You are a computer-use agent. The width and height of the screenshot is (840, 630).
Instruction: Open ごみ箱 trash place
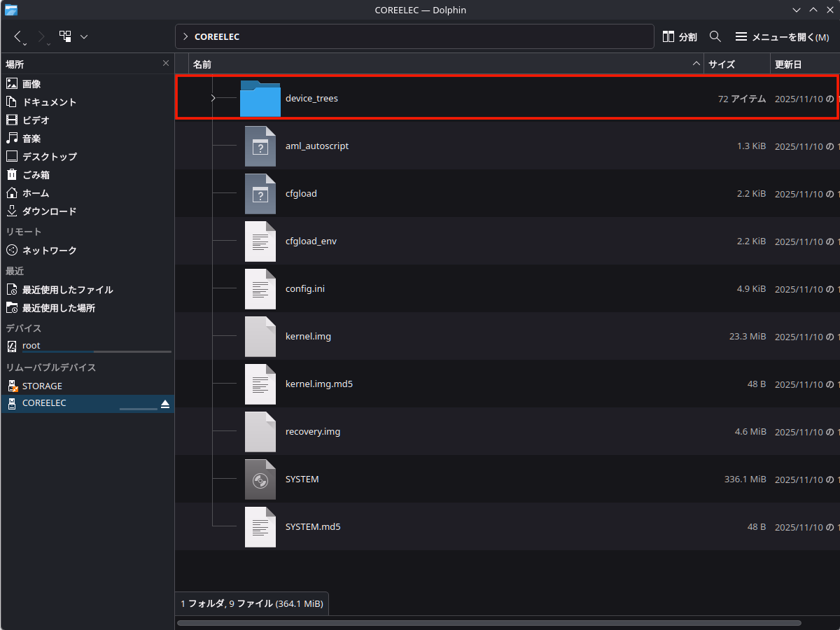(x=87, y=174)
